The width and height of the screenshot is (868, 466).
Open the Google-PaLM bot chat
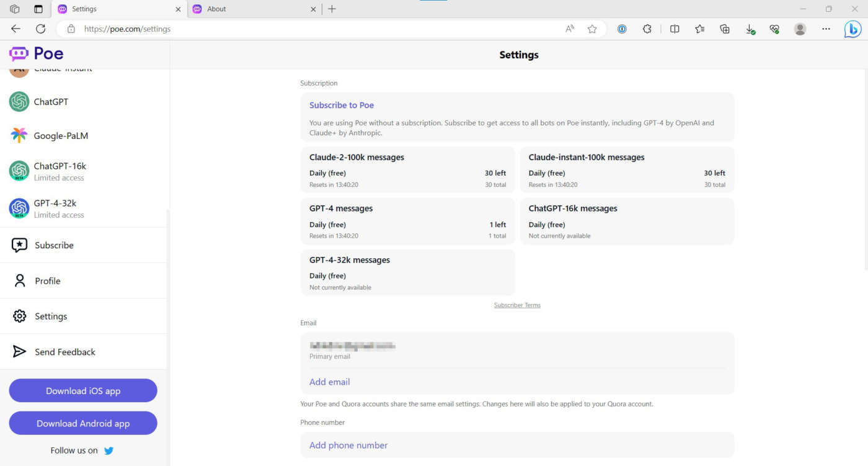coord(61,136)
